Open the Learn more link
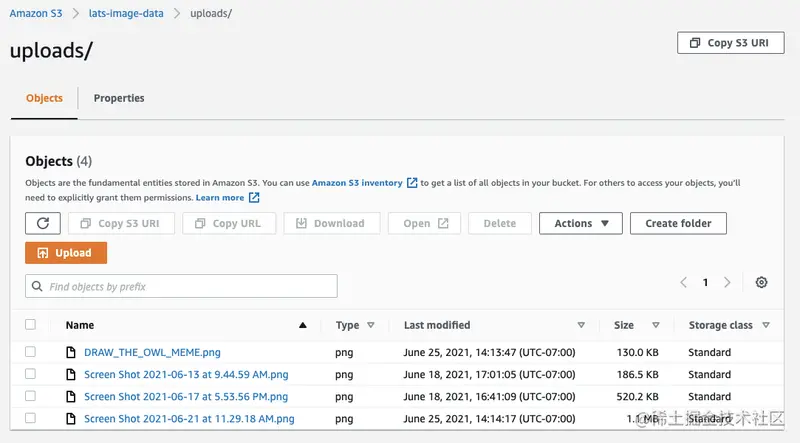Screen dimensions: 800x443 (x=220, y=198)
